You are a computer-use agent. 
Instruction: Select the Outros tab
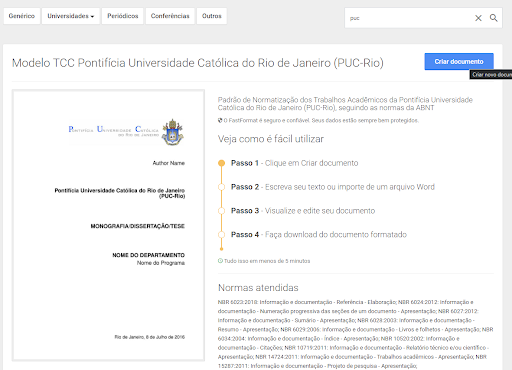coord(212,16)
